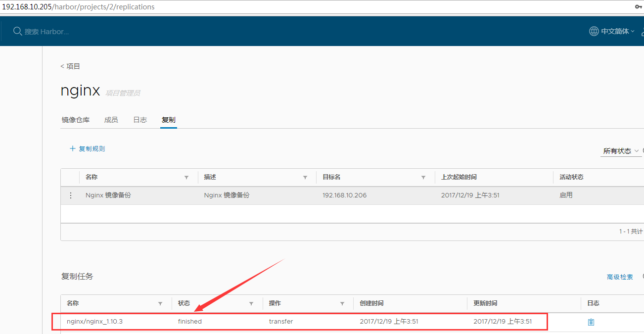The image size is (644, 334).
Task: Click the 复制规则 add button
Action: tap(87, 148)
